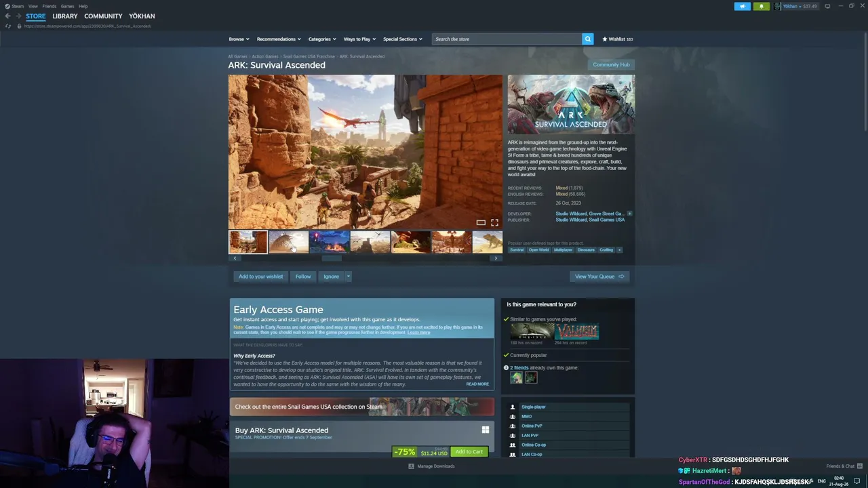Click the Yökhan profile avatar
The width and height of the screenshot is (868, 488).
click(x=778, y=6)
